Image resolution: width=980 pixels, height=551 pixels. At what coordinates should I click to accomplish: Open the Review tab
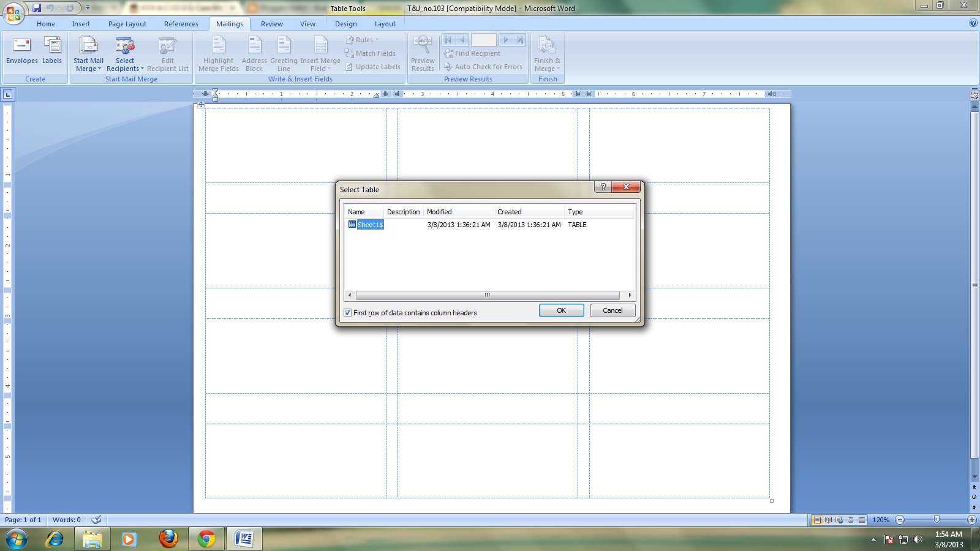[272, 24]
